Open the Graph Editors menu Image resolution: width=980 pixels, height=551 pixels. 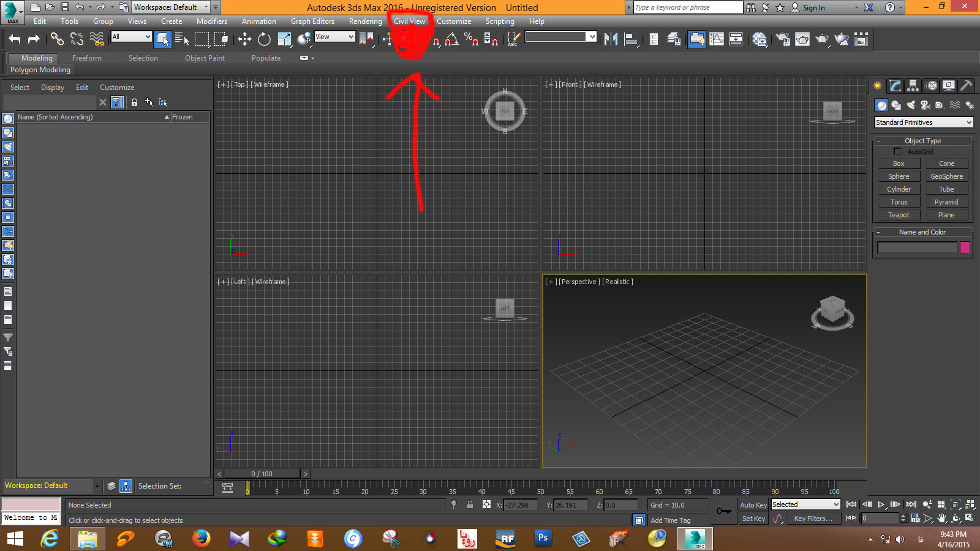[312, 21]
